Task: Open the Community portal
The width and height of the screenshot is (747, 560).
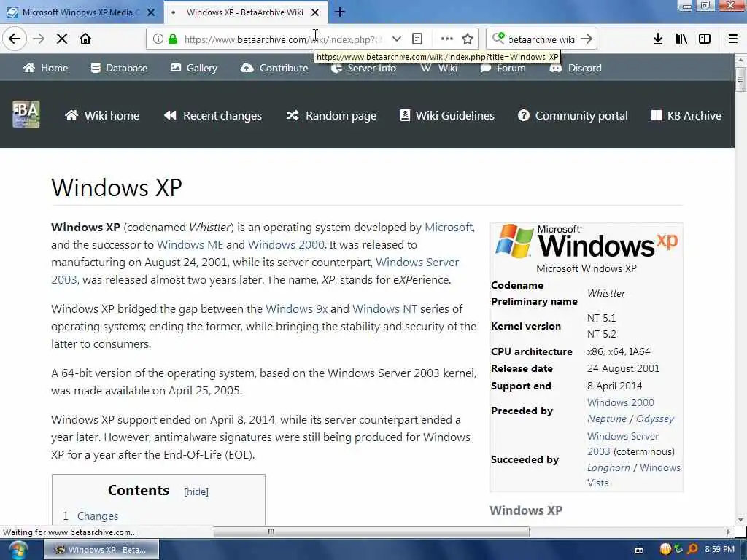Action: coord(573,116)
